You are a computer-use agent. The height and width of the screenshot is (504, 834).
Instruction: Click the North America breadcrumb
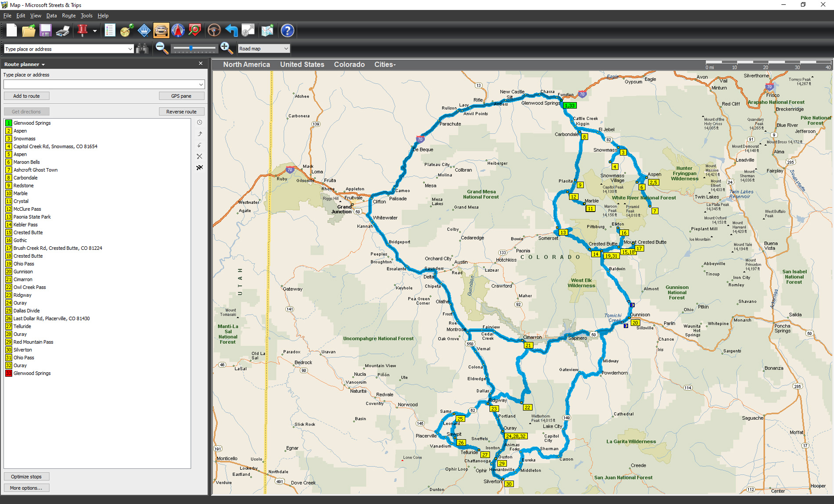tap(246, 65)
